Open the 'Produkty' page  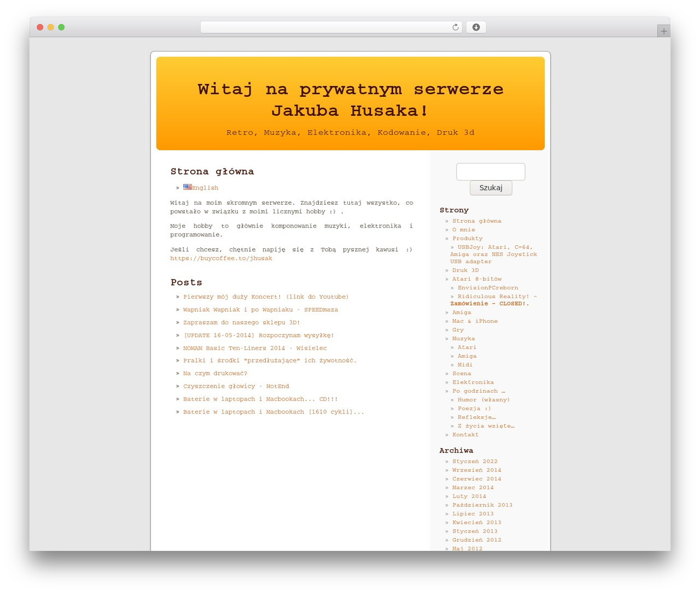click(x=467, y=239)
